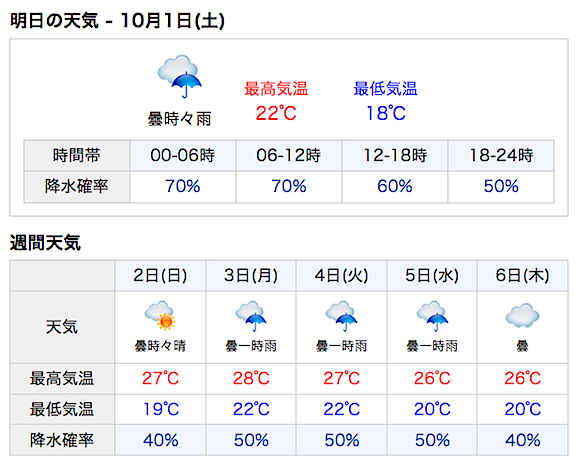Click the cloud and sun icon for 2日(日)
Viewport: 576px width, 465px height.
(x=160, y=316)
